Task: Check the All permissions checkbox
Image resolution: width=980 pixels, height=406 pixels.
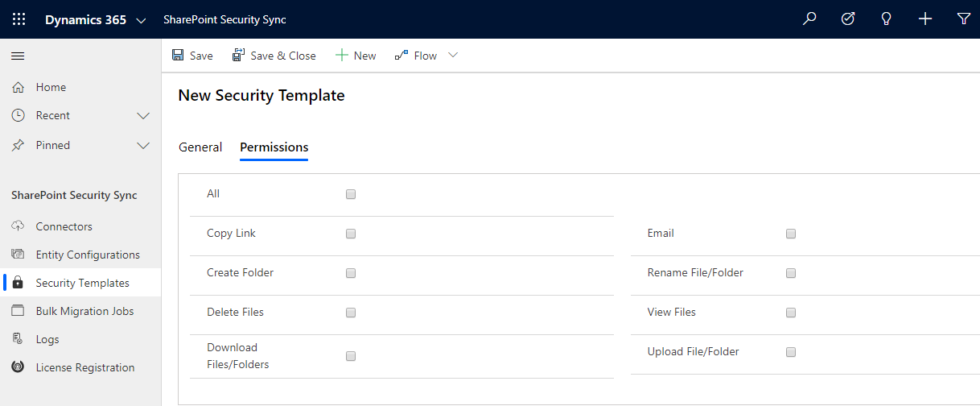Action: [x=351, y=194]
